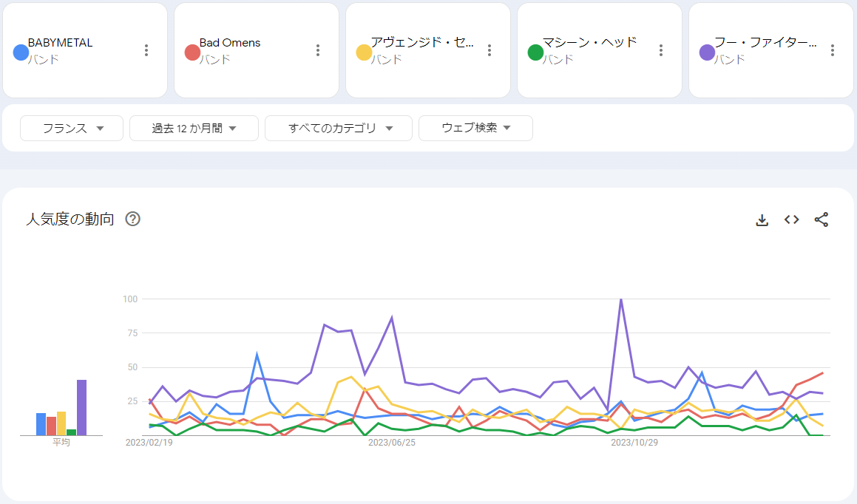Image resolution: width=857 pixels, height=504 pixels.
Task: Edit the Bad Omens search term
Action: tap(229, 43)
